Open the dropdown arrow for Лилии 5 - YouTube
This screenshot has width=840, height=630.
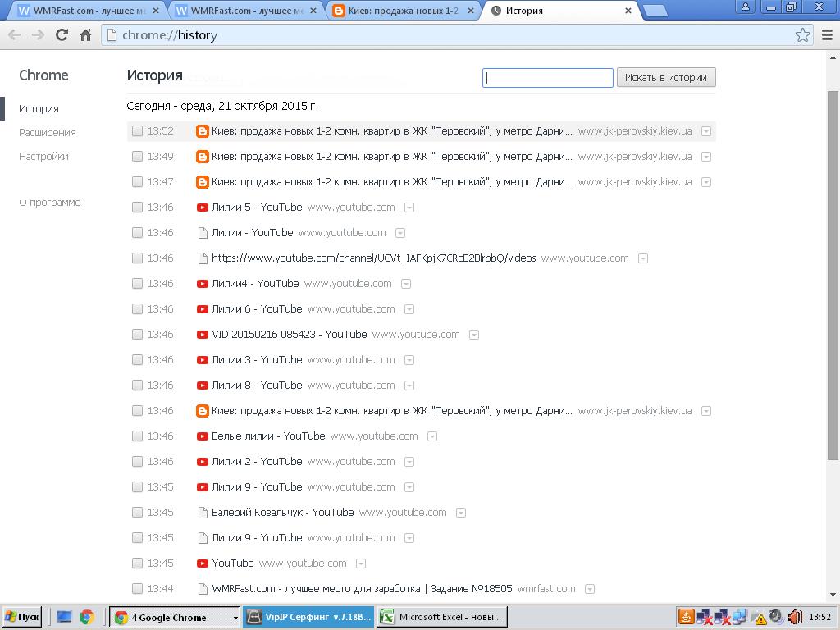[409, 208]
